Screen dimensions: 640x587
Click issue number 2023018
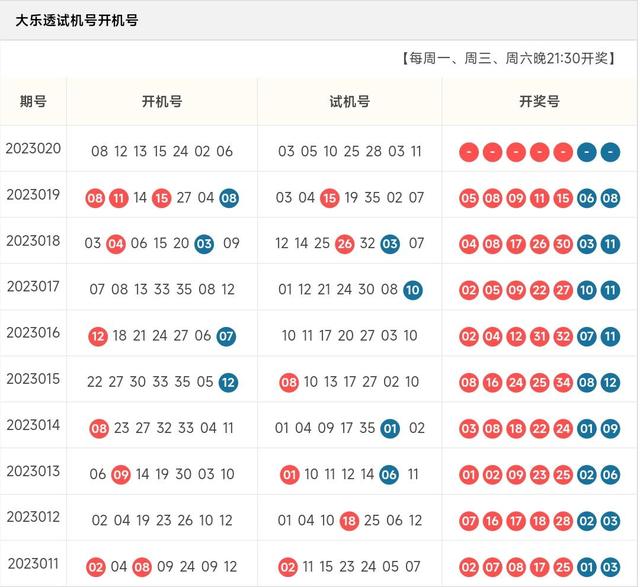click(x=33, y=241)
